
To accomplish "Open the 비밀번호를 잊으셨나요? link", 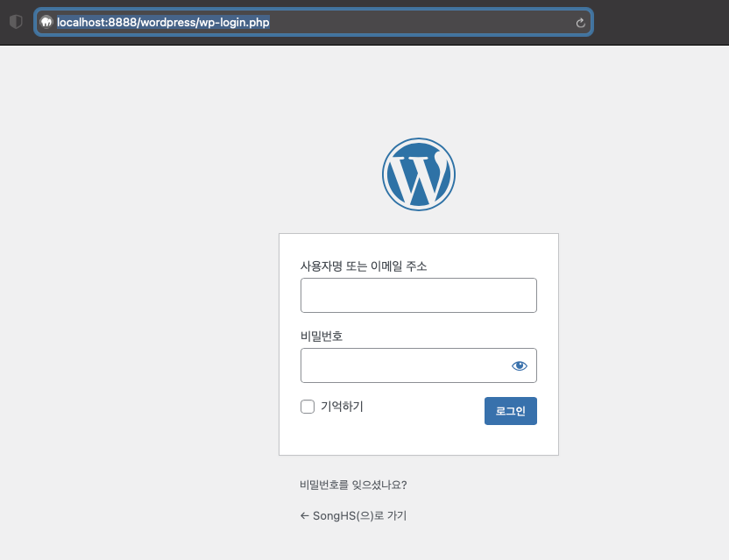I will 353,486.
